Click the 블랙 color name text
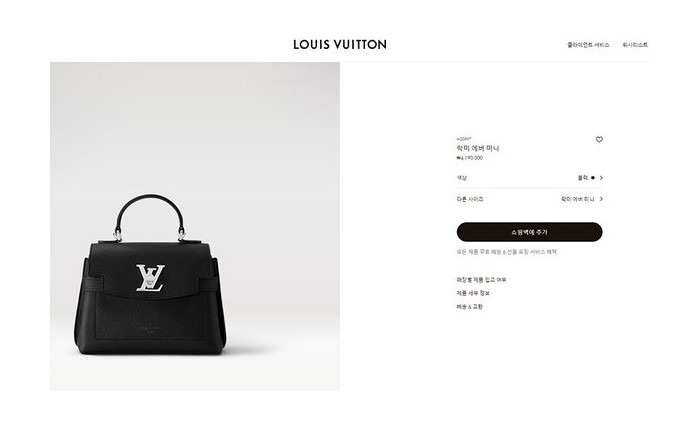700x421 pixels. (583, 178)
